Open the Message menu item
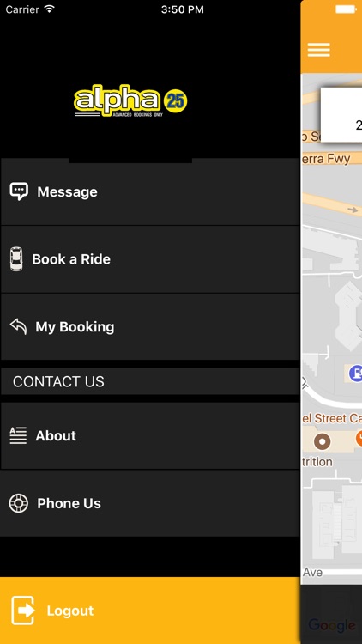Image resolution: width=362 pixels, height=644 pixels. [x=150, y=191]
